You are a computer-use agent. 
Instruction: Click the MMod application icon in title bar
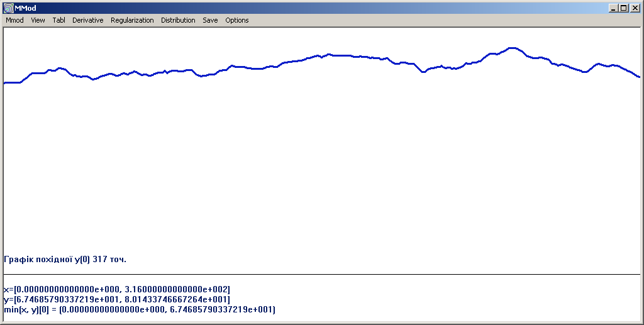pyautogui.click(x=8, y=8)
